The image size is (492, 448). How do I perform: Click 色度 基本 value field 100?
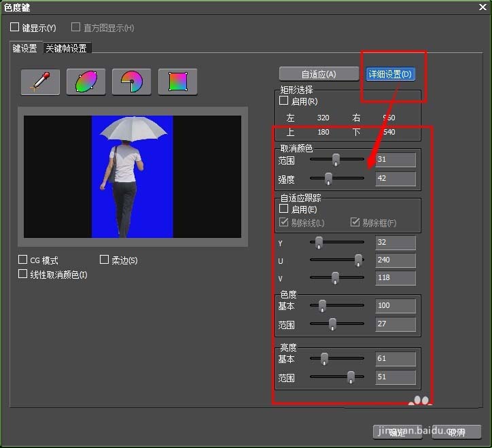point(396,306)
